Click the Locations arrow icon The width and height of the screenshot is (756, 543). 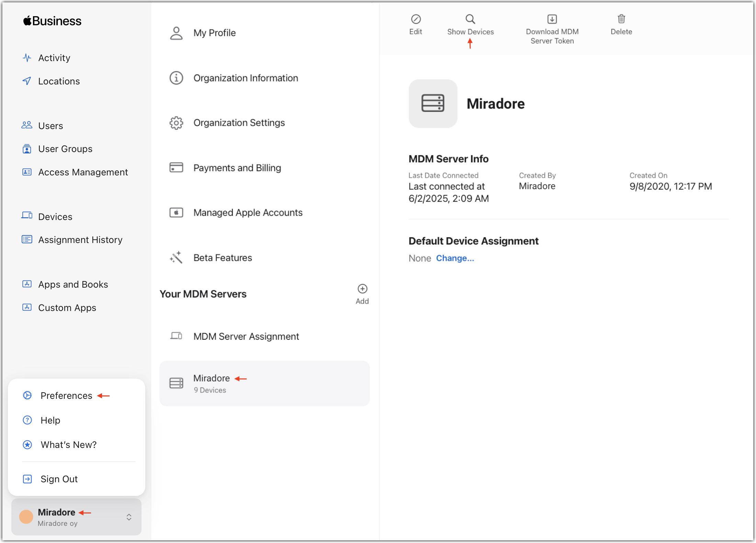click(x=27, y=81)
